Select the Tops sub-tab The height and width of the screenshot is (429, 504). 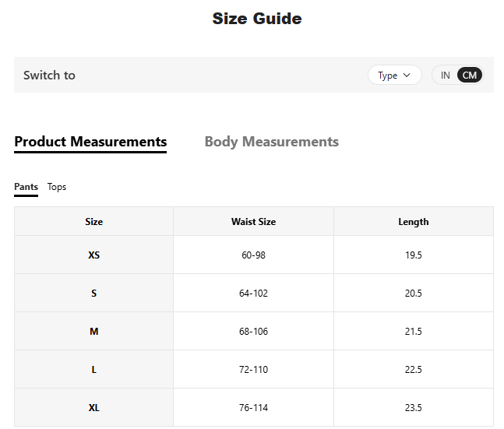point(57,187)
